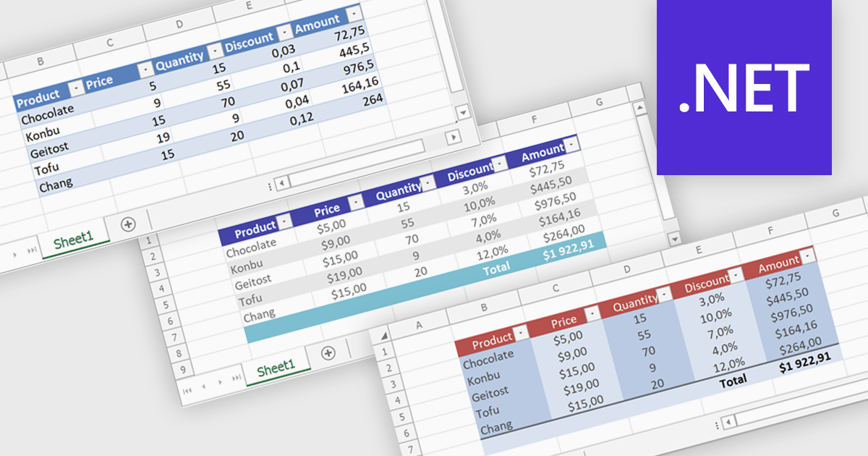Click the .NET logo tile
The width and height of the screenshot is (868, 456).
(744, 87)
